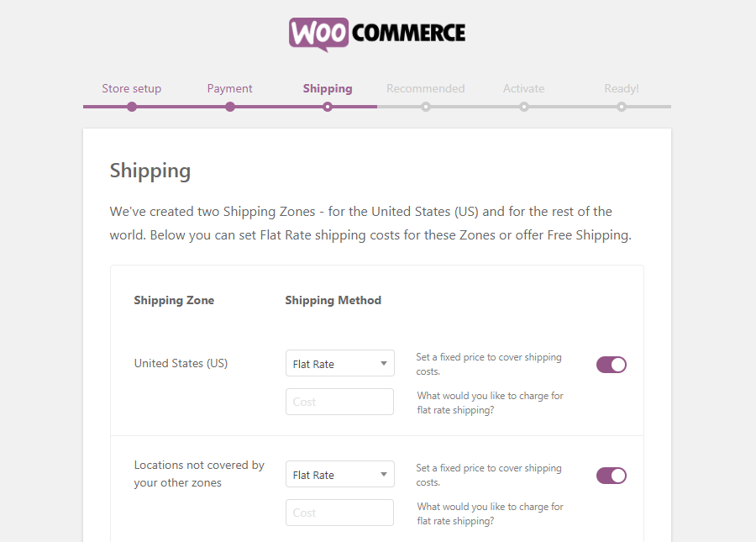Disable shipping for locations not covered zone
This screenshot has width=756, height=542.
611,475
